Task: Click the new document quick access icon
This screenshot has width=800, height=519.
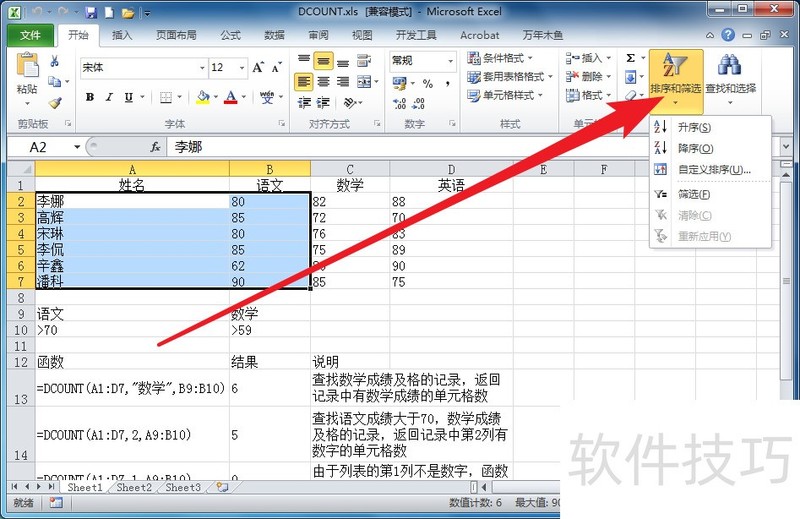Action: (109, 12)
